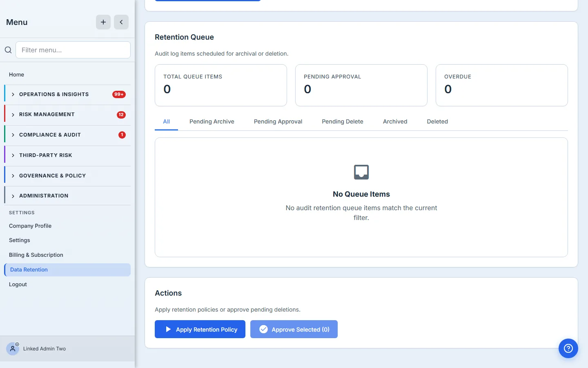Click the Total Queue Items card
This screenshot has width=588, height=368.
[221, 85]
